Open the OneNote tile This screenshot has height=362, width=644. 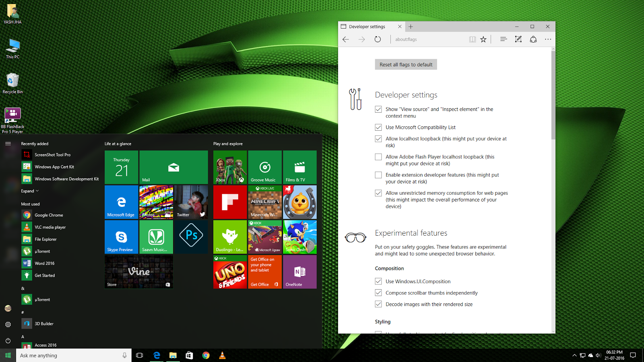coord(300,272)
